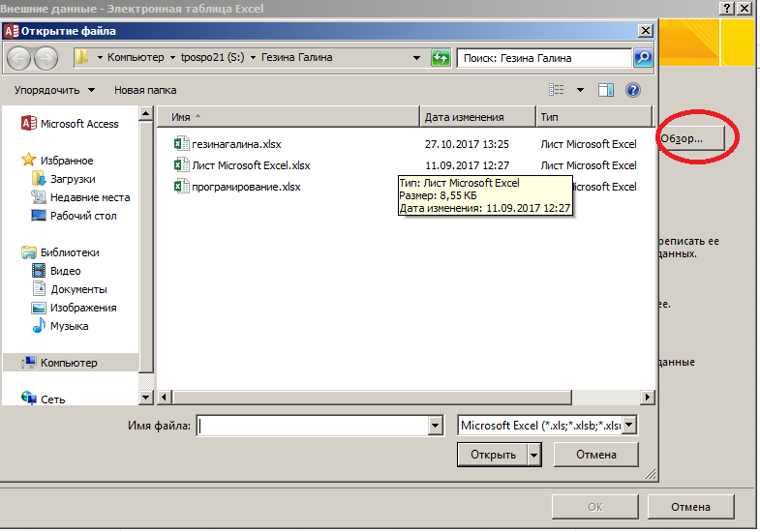The image size is (760, 532).
Task: Click the Поиск: Гезина Галина search field
Action: point(544,58)
